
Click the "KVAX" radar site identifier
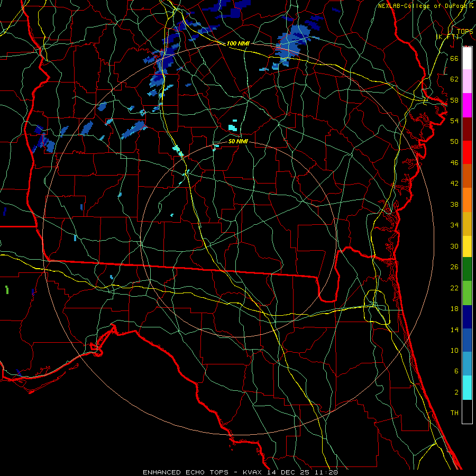(253, 472)
